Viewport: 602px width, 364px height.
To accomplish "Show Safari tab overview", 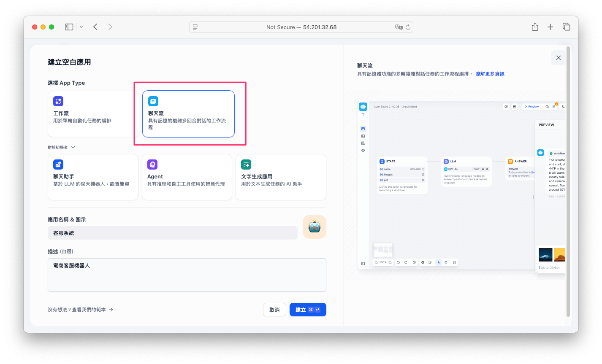I will 566,27.
